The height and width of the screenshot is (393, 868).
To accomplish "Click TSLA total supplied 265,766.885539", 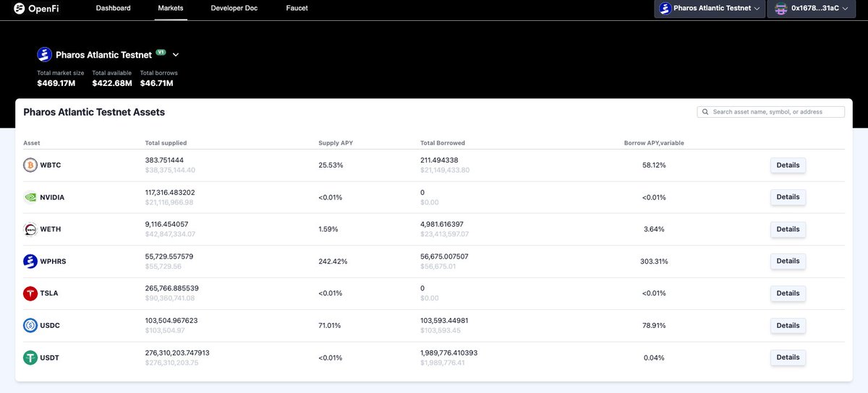I will coord(171,288).
